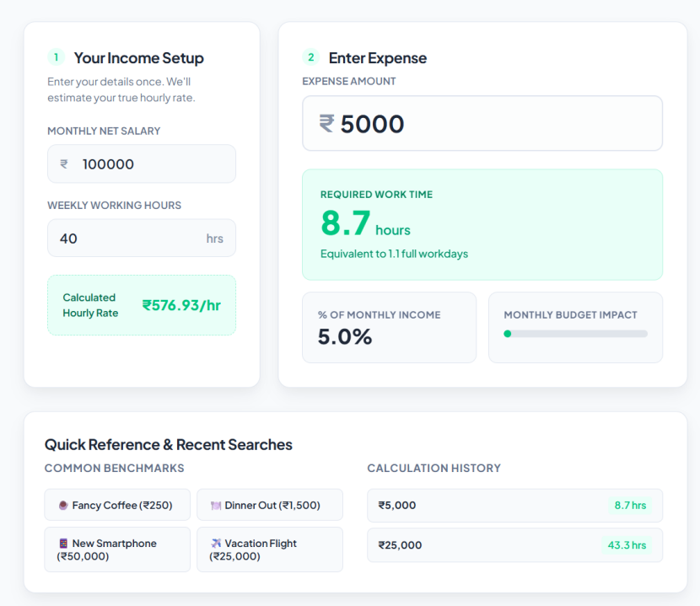Click the dinner plate icon in Dinner Out
700x606 pixels.
216,506
